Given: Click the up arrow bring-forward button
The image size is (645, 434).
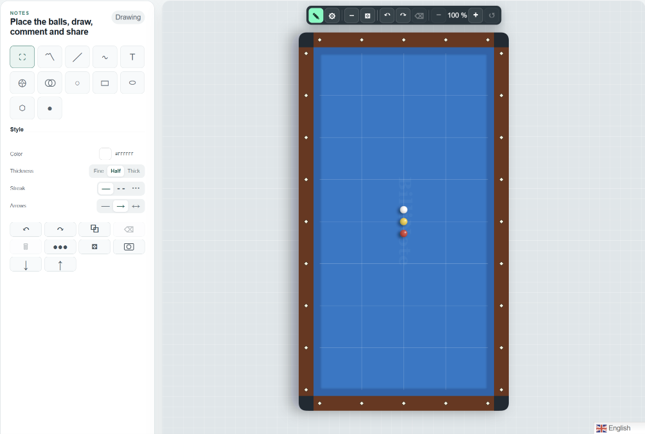Looking at the screenshot, I should point(60,265).
